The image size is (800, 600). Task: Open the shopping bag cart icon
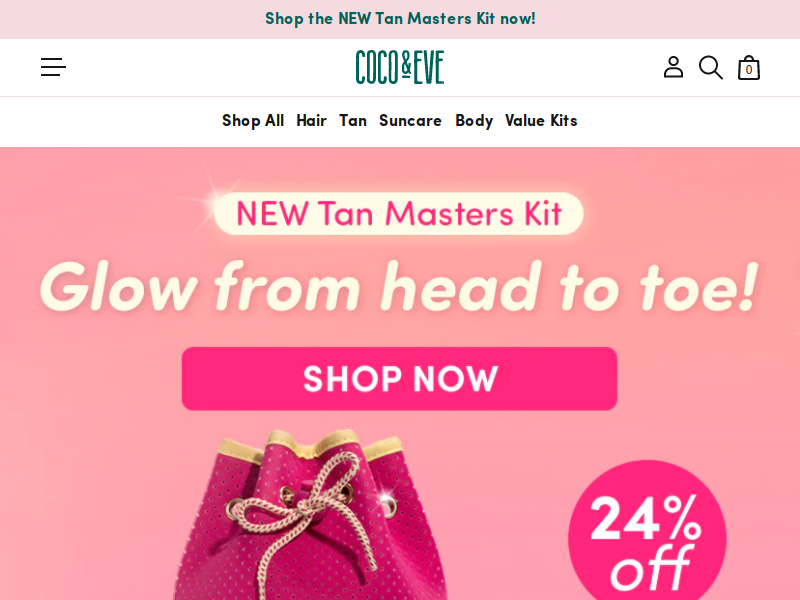click(x=749, y=67)
